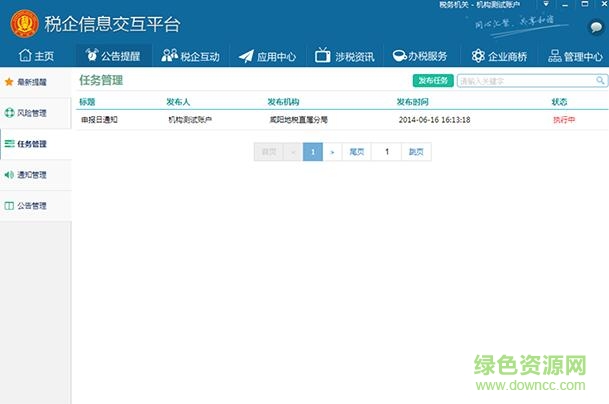Click the previous page arrow button
Viewport: 609px width, 404px height.
(293, 152)
